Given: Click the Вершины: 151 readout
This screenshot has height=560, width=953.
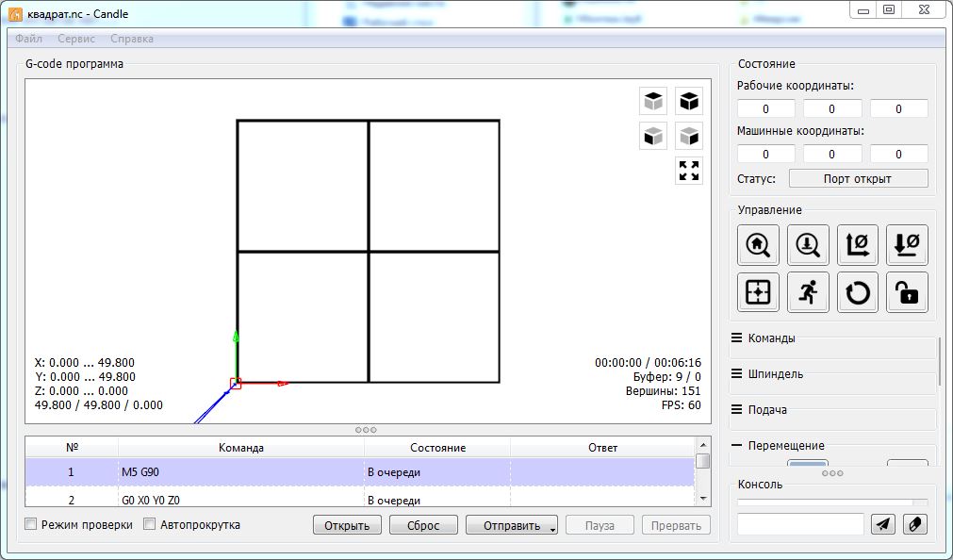Looking at the screenshot, I should pos(663,391).
